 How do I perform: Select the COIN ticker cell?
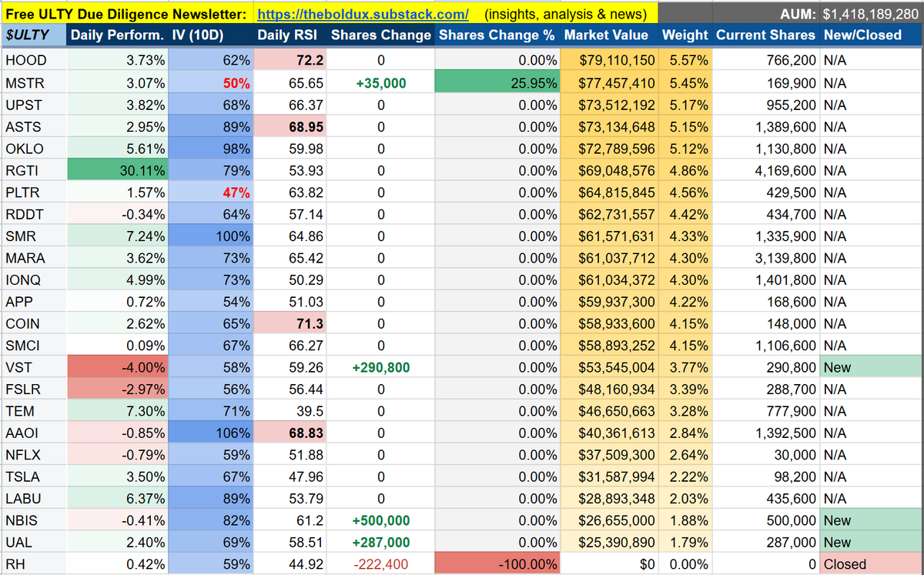click(x=33, y=323)
